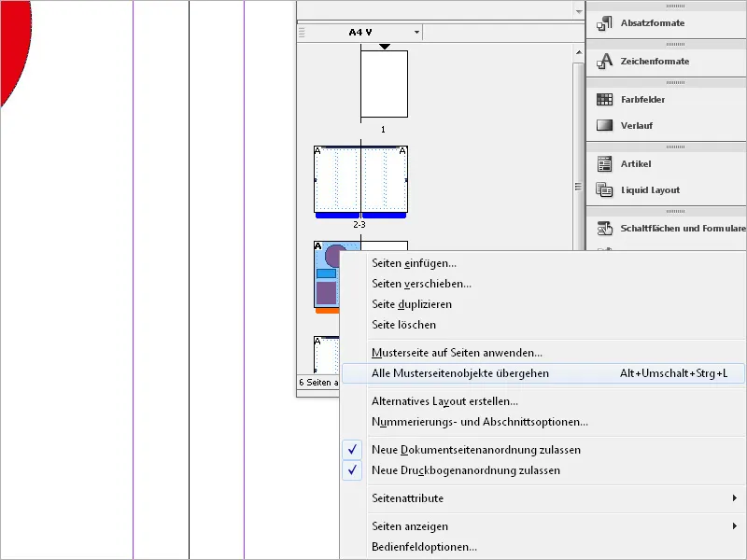
Task: Open pages panel flyout menu arrow
Action: pos(579,11)
